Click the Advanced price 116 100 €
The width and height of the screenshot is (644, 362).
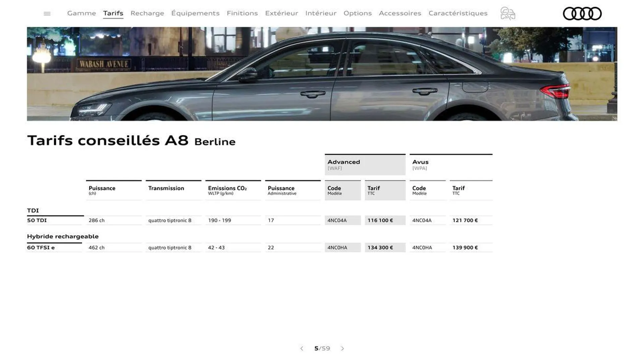pyautogui.click(x=380, y=220)
